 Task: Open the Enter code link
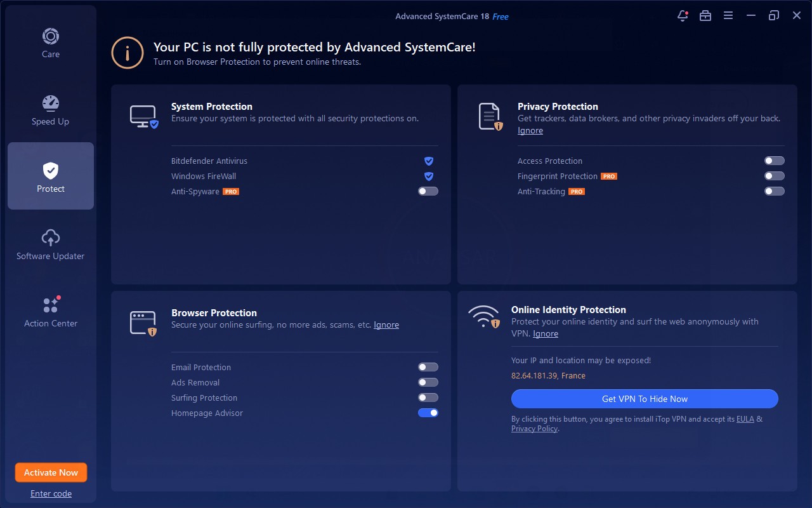pyautogui.click(x=51, y=494)
